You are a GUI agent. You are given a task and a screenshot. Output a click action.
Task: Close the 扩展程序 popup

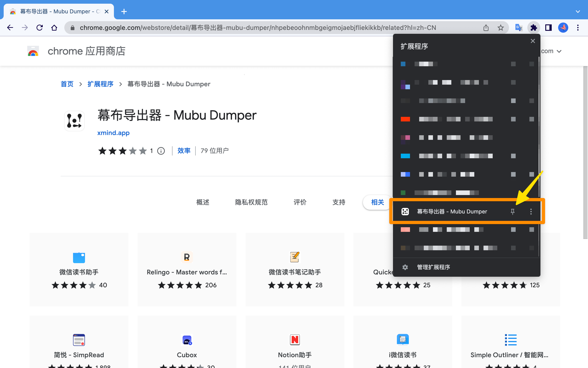[x=533, y=41]
